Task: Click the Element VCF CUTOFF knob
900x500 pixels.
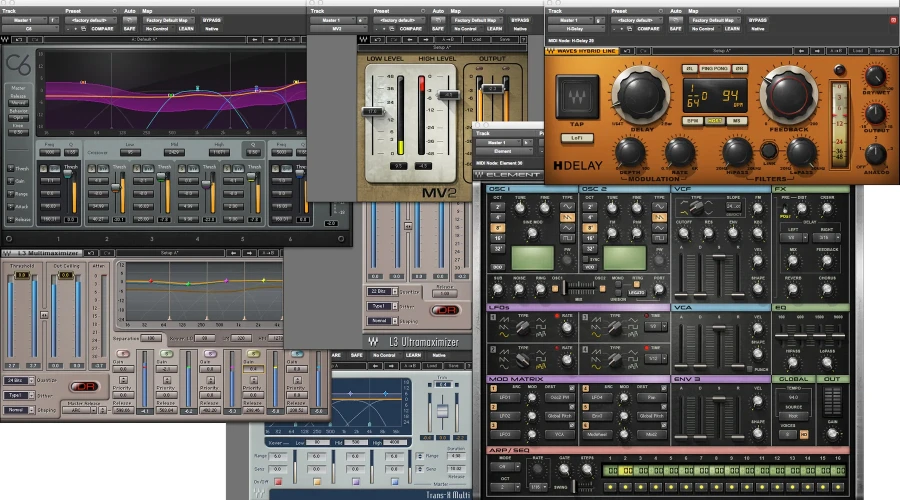Action: click(684, 234)
